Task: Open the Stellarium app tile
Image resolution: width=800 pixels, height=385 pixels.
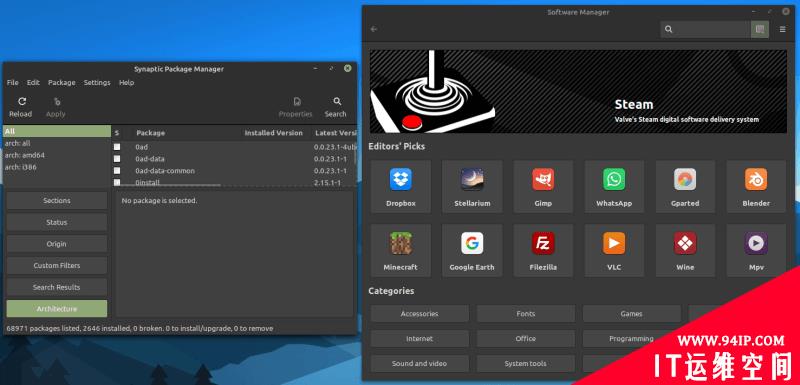Action: (472, 186)
